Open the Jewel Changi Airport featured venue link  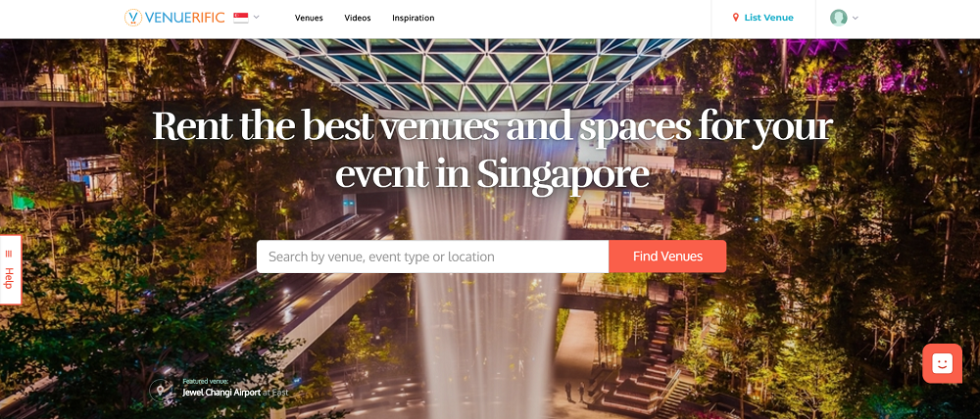[x=221, y=393]
